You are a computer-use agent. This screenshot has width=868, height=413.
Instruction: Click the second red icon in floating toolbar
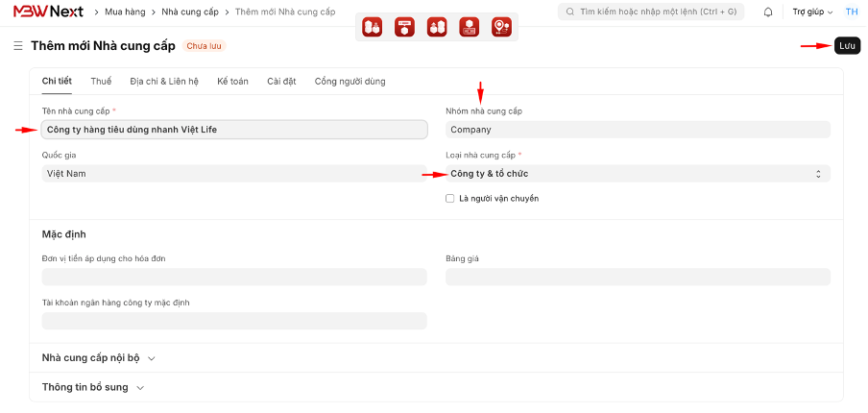[404, 27]
